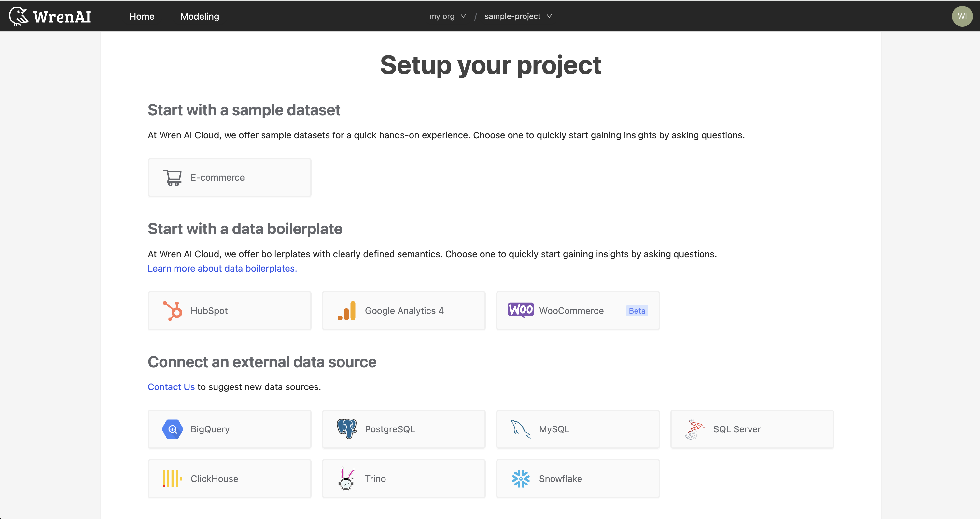This screenshot has height=519, width=980.
Task: Click the user profile avatar icon
Action: [962, 16]
